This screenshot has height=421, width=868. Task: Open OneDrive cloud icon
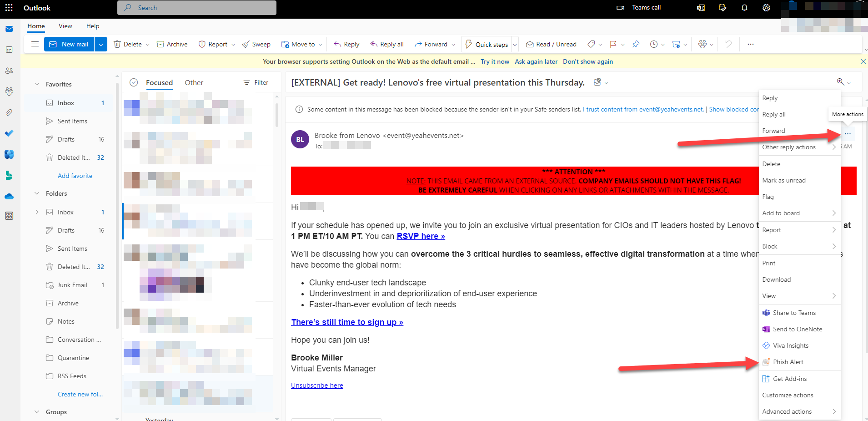pyautogui.click(x=9, y=196)
